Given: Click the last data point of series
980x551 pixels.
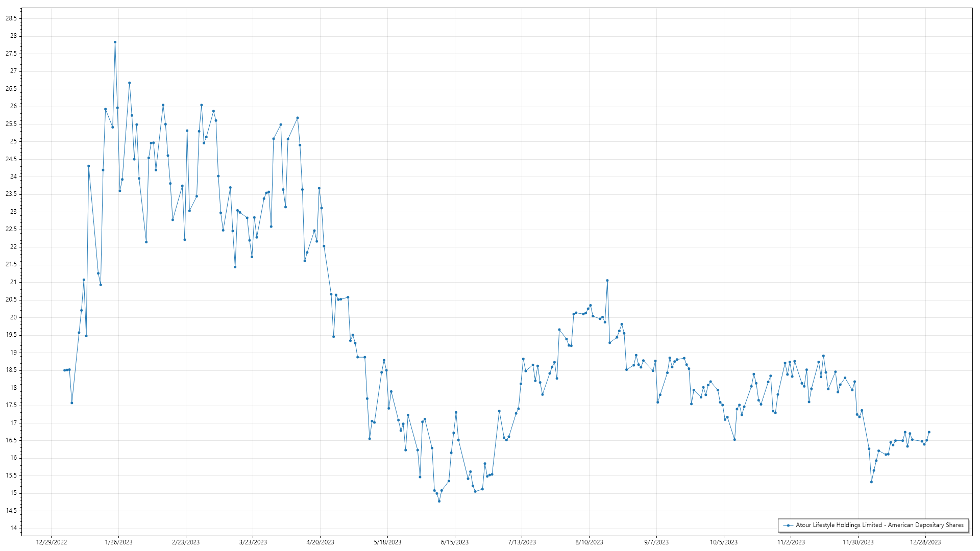Looking at the screenshot, I should (929, 432).
